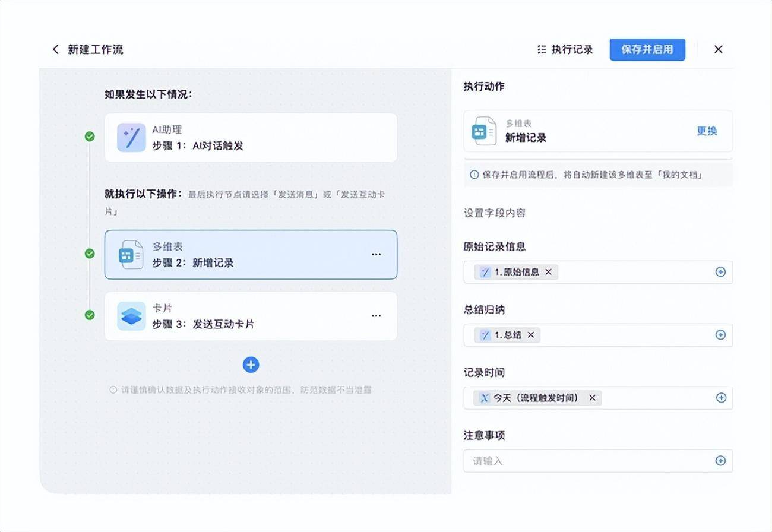Click the 多维表 document icon in step 2

tap(131, 255)
